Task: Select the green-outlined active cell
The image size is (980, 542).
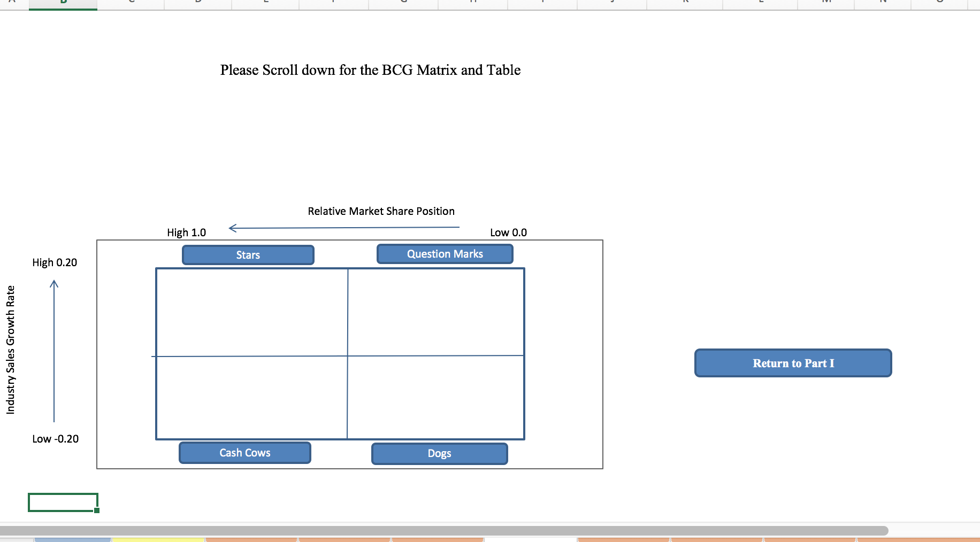Action: 63,502
